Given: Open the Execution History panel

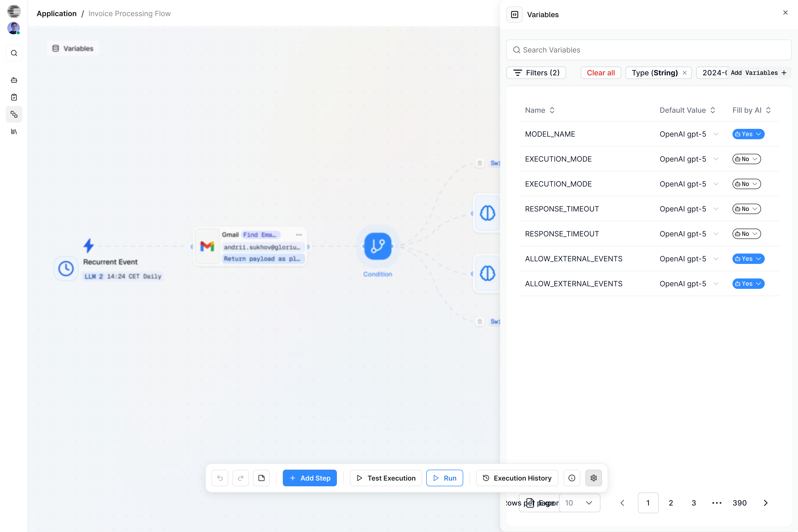Looking at the screenshot, I should (x=517, y=478).
